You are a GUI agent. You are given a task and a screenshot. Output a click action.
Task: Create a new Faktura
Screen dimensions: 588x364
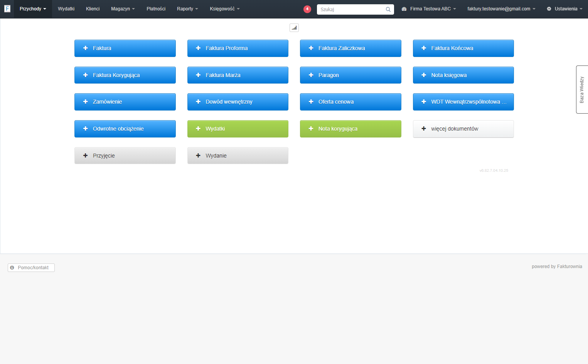pyautogui.click(x=125, y=48)
